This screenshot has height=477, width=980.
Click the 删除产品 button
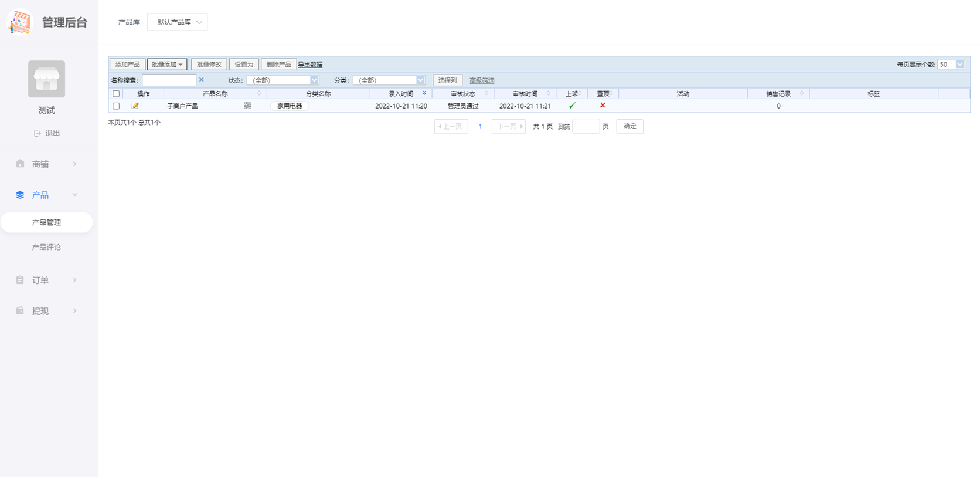tap(278, 65)
